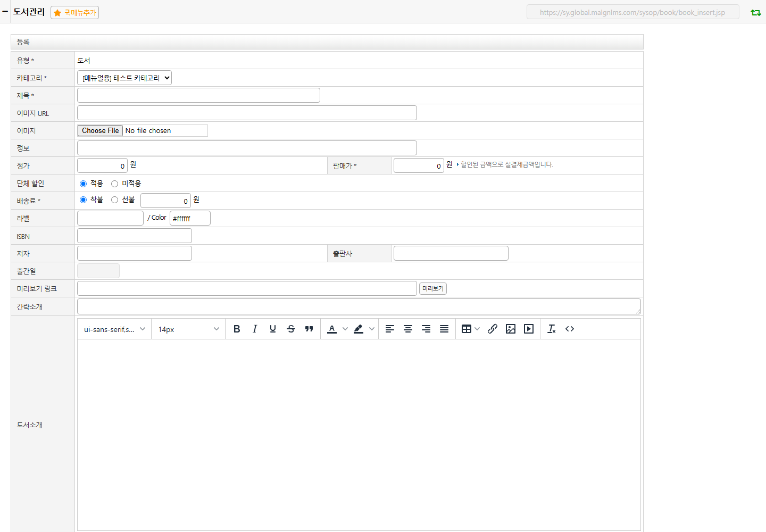Click the text color letter A icon
The height and width of the screenshot is (532, 766).
click(x=332, y=329)
